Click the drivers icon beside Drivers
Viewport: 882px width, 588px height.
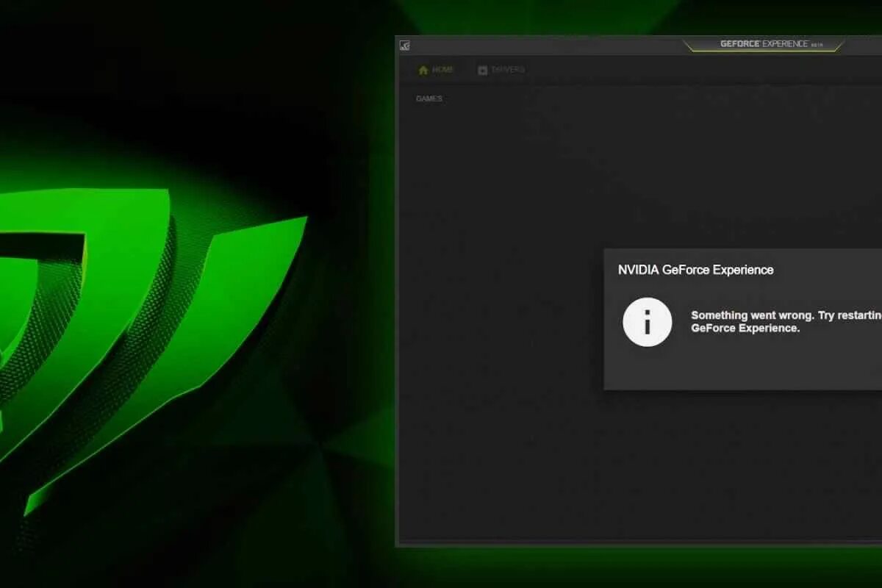pos(483,70)
